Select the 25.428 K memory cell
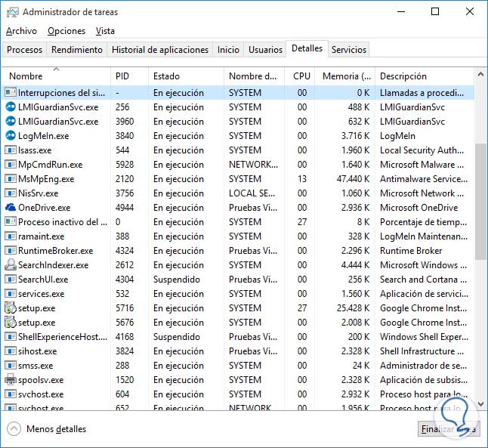The width and height of the screenshot is (488, 448). pyautogui.click(x=353, y=308)
